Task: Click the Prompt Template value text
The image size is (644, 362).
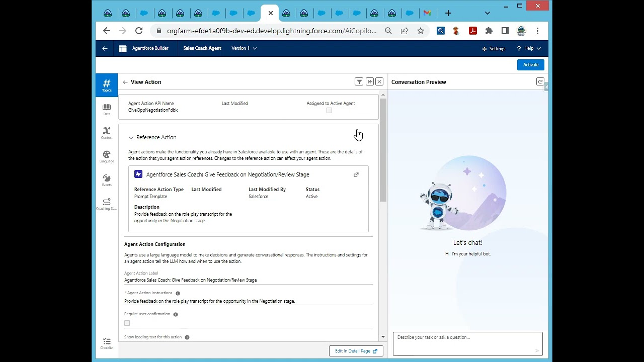Action: [150, 197]
